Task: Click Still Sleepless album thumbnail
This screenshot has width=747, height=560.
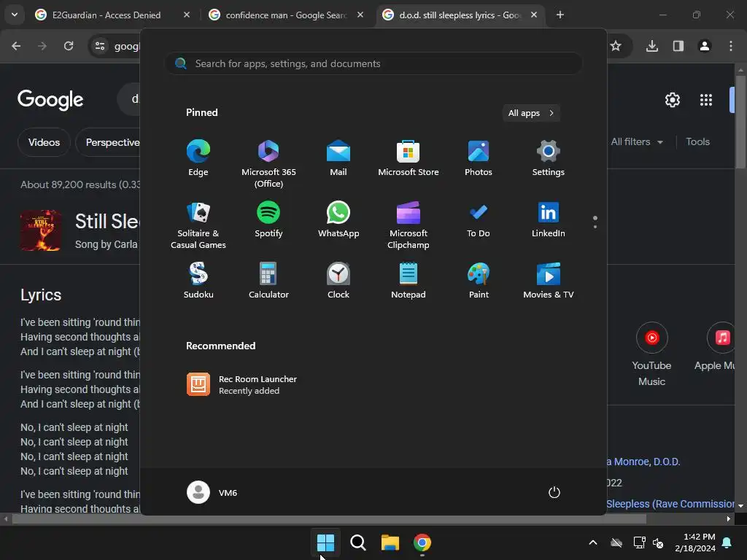Action: click(41, 230)
